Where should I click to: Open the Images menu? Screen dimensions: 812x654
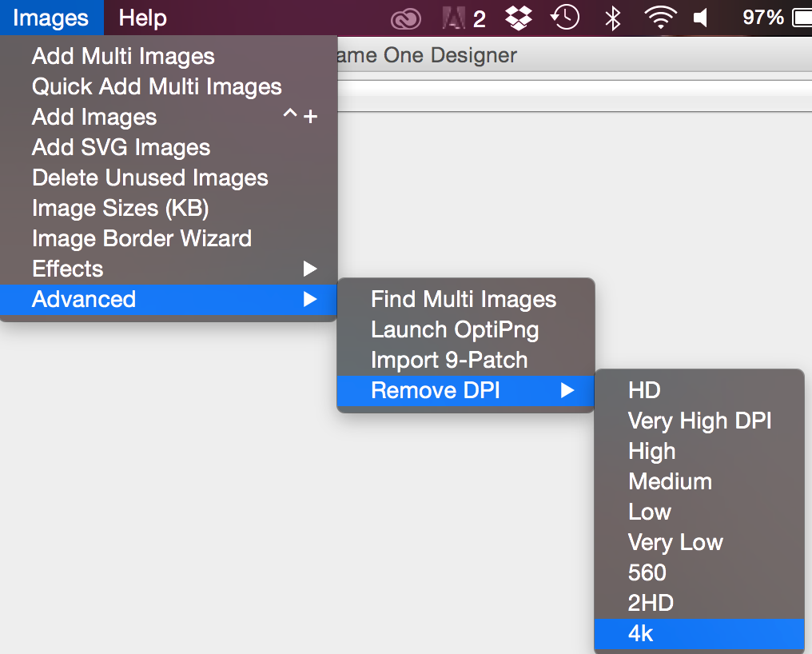point(51,18)
